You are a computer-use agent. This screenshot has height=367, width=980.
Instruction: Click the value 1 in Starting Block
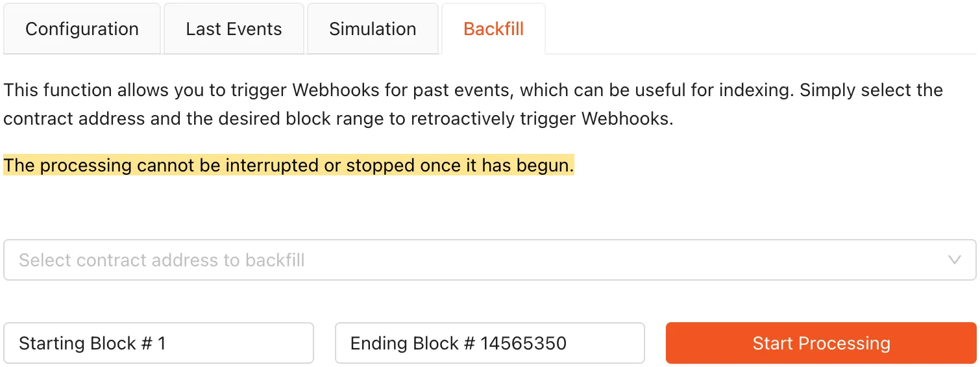click(162, 343)
